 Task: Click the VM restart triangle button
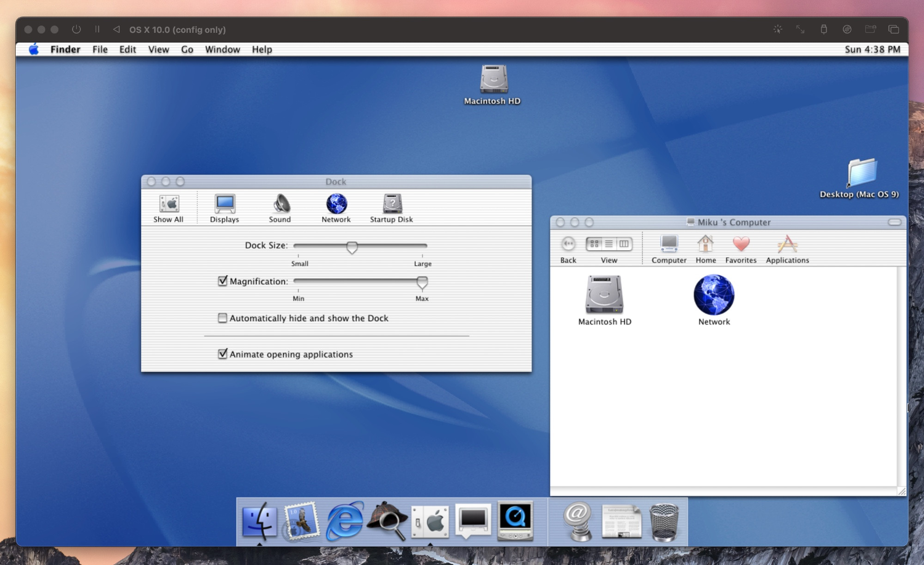click(116, 30)
